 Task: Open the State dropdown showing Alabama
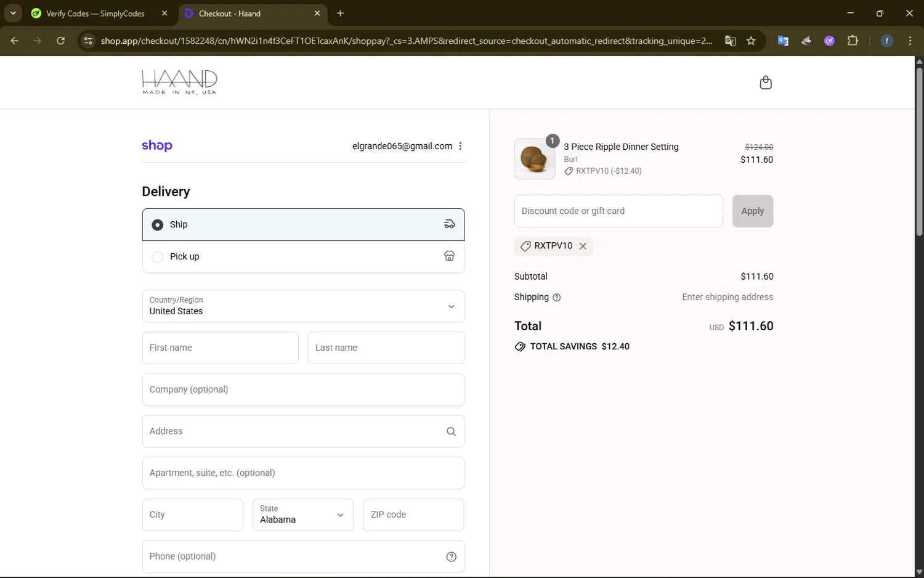point(303,515)
